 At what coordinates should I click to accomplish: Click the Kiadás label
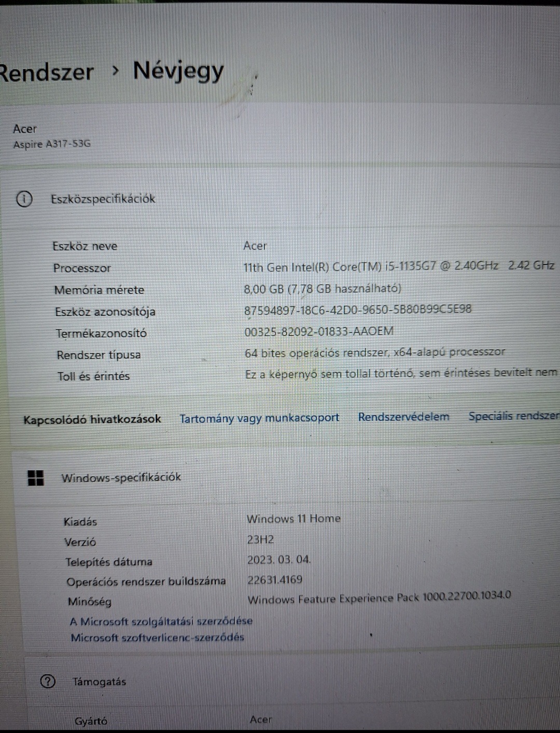80,522
